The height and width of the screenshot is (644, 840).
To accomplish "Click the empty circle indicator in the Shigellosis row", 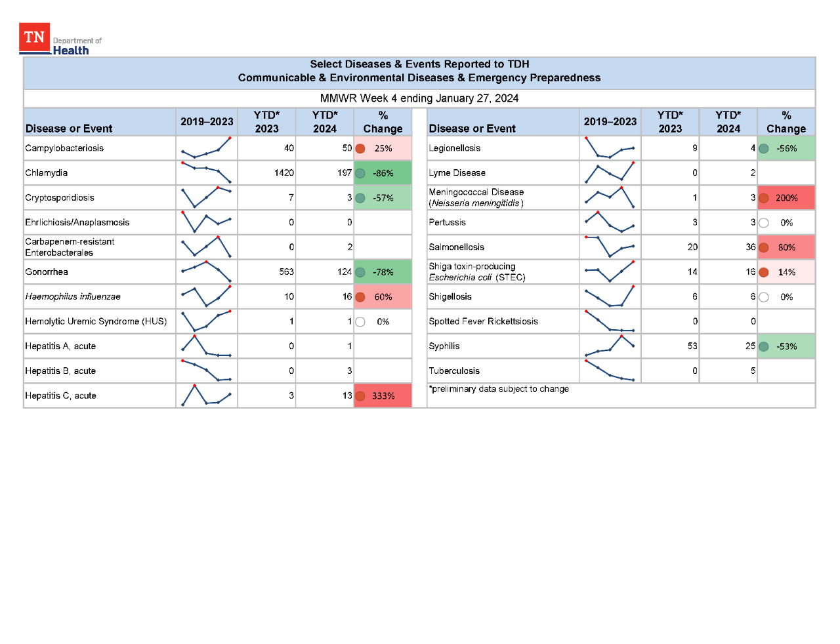I will click(764, 297).
